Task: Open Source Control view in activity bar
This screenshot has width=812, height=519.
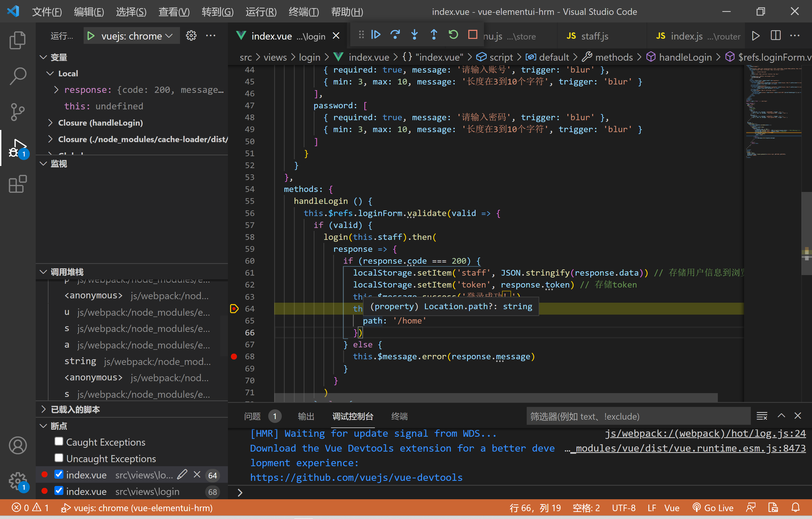Action: pyautogui.click(x=18, y=112)
